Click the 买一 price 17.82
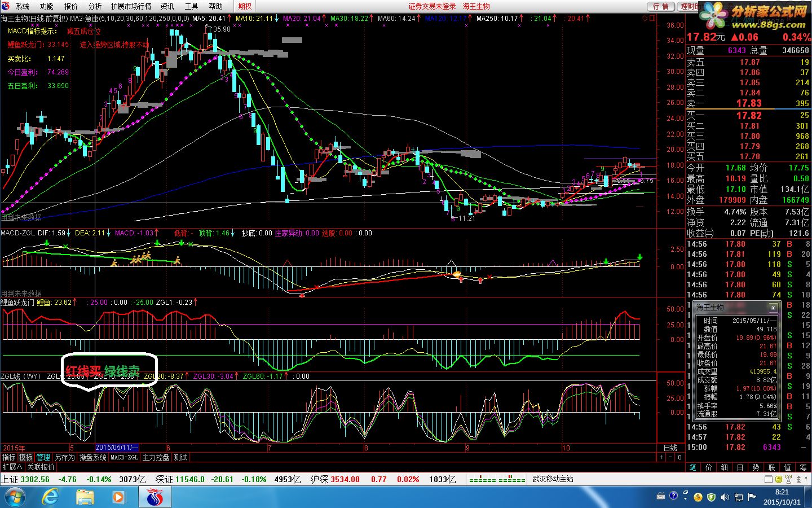The width and height of the screenshot is (812, 508). click(x=749, y=116)
